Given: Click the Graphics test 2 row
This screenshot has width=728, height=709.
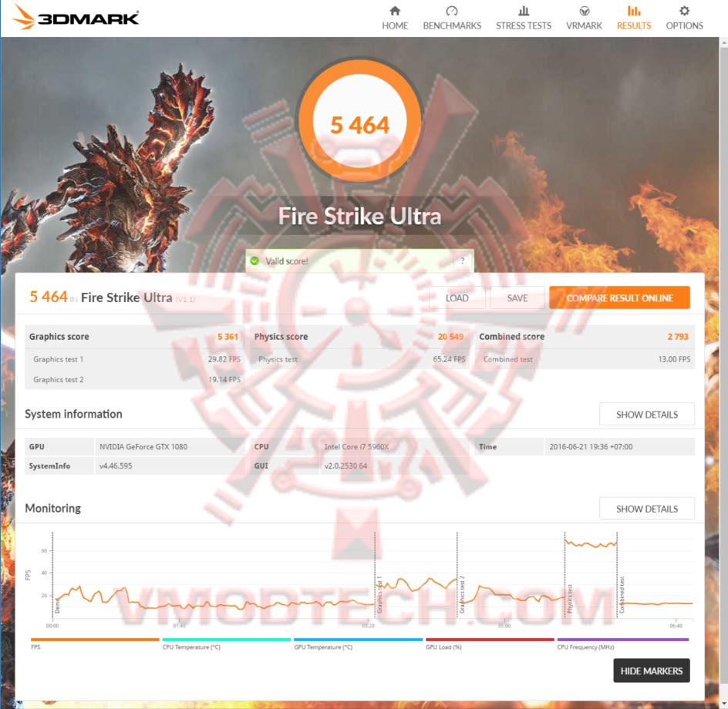Looking at the screenshot, I should click(135, 380).
